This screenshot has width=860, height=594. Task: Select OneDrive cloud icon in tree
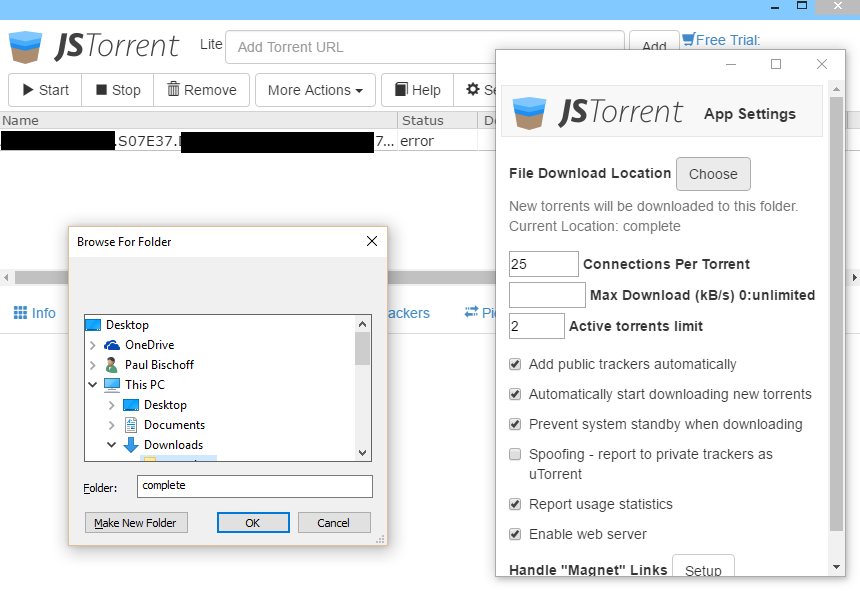coord(112,345)
